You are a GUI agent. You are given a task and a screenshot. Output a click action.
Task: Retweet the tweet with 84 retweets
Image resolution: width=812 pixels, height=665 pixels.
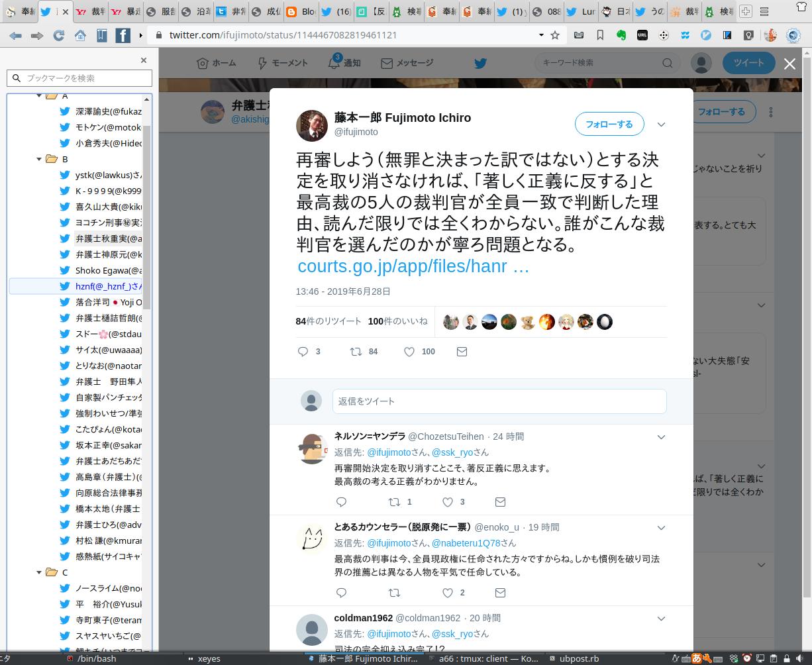pyautogui.click(x=356, y=352)
